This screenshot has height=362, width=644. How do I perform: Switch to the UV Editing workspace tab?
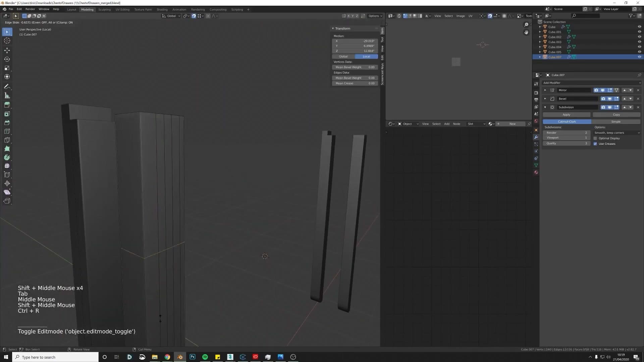coord(122,9)
